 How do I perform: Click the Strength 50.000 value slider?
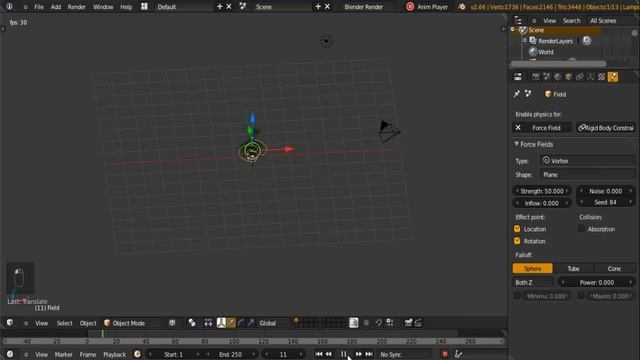point(542,191)
